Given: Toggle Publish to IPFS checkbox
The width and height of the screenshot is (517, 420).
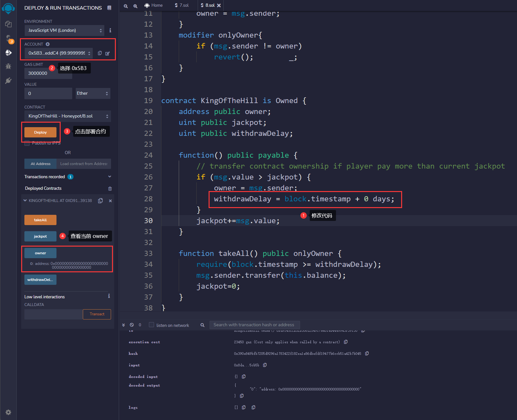Looking at the screenshot, I should (x=27, y=143).
